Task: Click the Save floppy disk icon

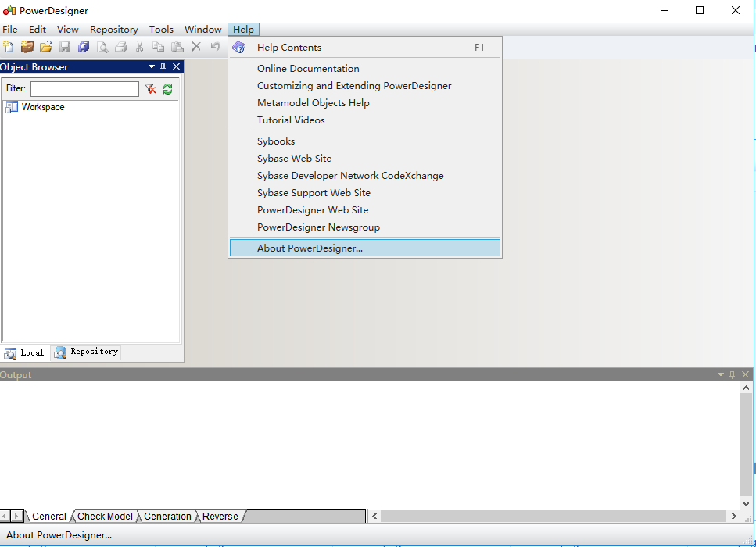Action: [x=65, y=47]
